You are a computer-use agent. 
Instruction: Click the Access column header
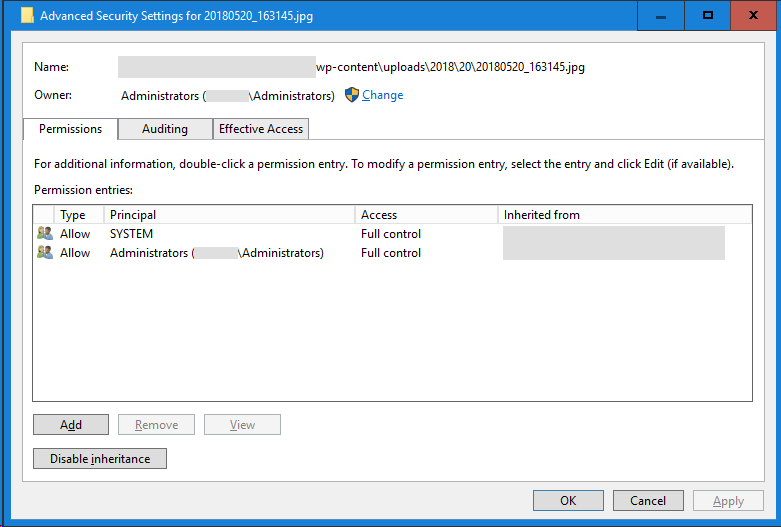tap(426, 215)
